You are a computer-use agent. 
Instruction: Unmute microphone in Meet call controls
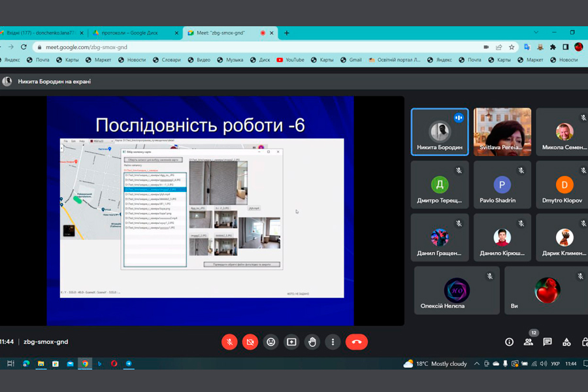(229, 342)
